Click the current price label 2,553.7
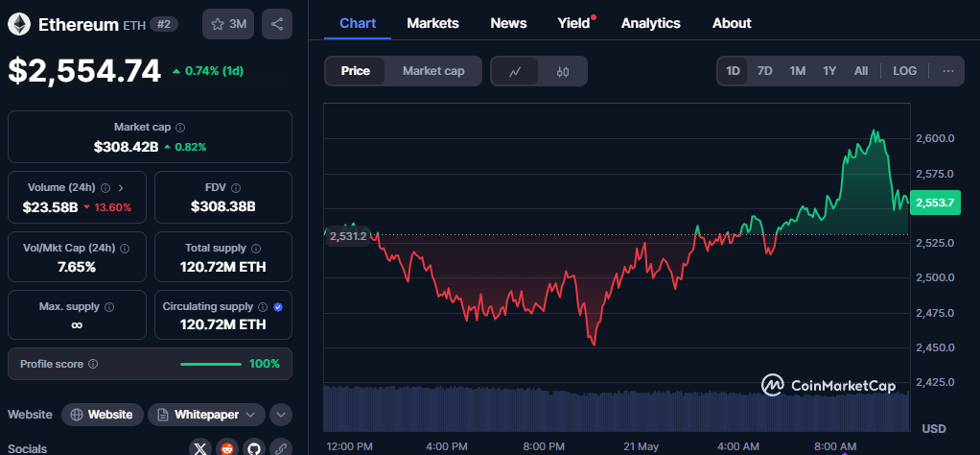Screen dimensions: 980x455 pyautogui.click(x=935, y=203)
